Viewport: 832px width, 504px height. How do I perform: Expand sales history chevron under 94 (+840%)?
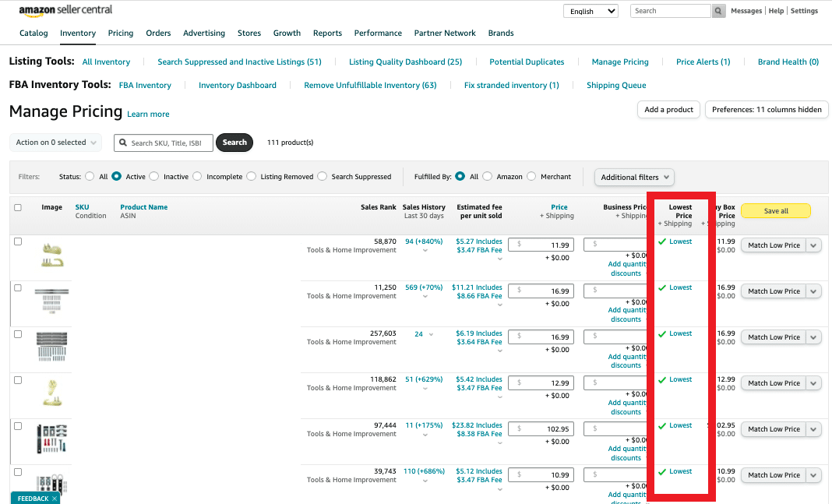[425, 250]
